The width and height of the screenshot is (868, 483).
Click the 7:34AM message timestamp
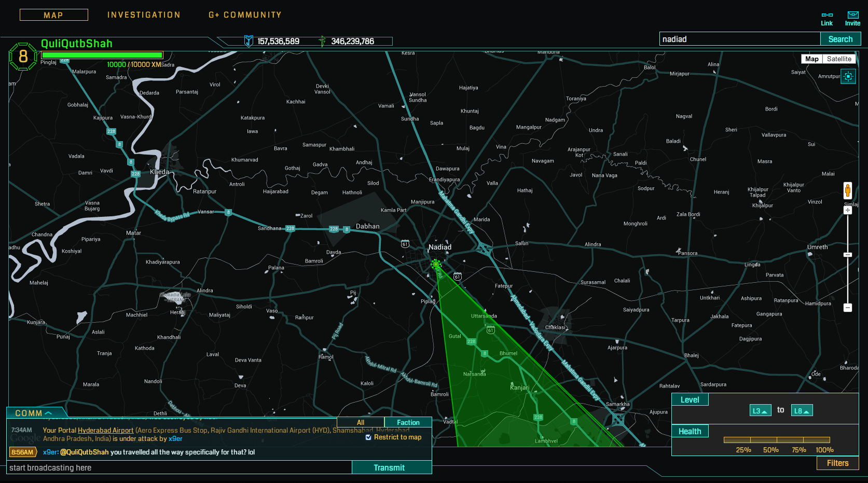[x=22, y=430]
